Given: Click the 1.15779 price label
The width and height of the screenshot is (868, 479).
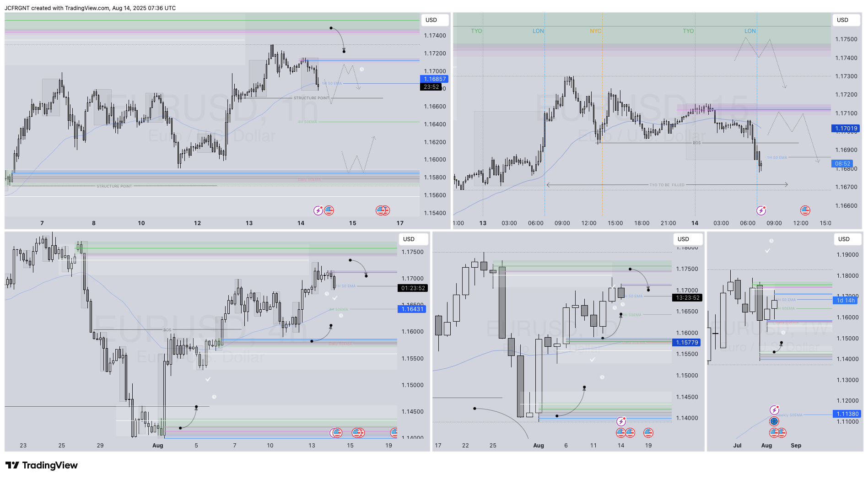Looking at the screenshot, I should click(686, 343).
